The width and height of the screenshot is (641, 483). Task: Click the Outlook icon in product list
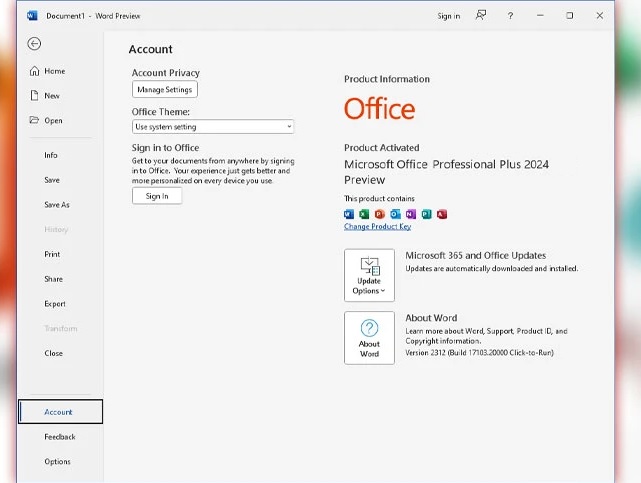[x=395, y=214]
